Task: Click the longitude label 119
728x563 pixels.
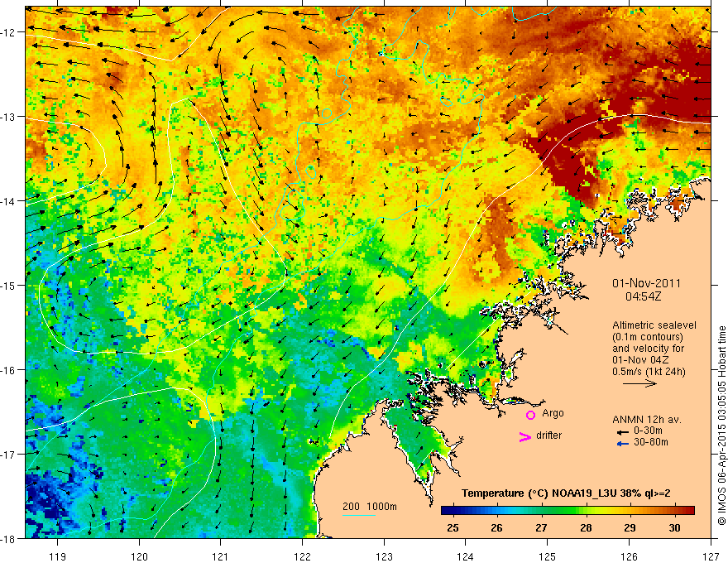Action: pyautogui.click(x=58, y=556)
